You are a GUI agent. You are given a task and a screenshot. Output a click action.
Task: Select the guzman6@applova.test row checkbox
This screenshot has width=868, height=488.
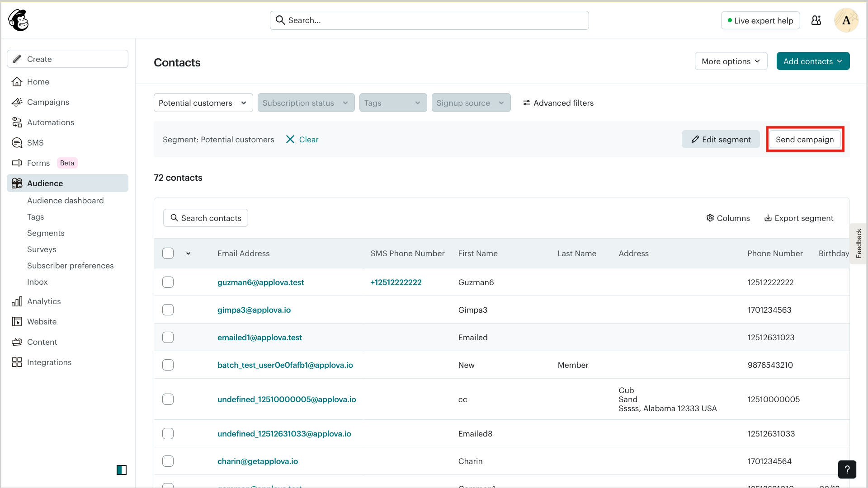(x=168, y=282)
